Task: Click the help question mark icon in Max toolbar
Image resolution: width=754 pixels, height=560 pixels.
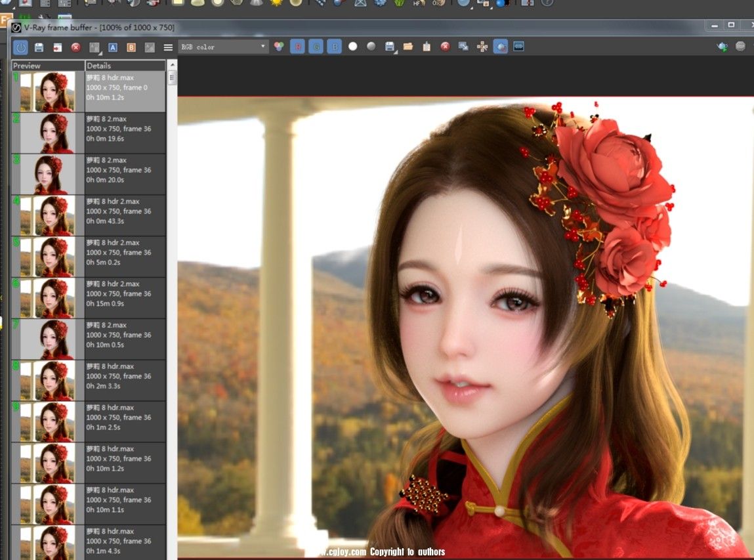Action: [x=547, y=3]
